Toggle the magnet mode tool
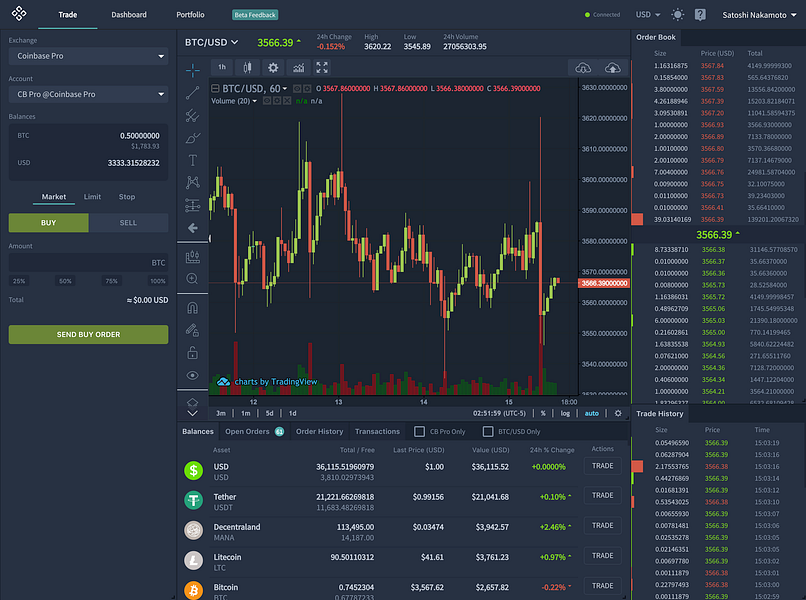The width and height of the screenshot is (806, 600). pyautogui.click(x=193, y=307)
